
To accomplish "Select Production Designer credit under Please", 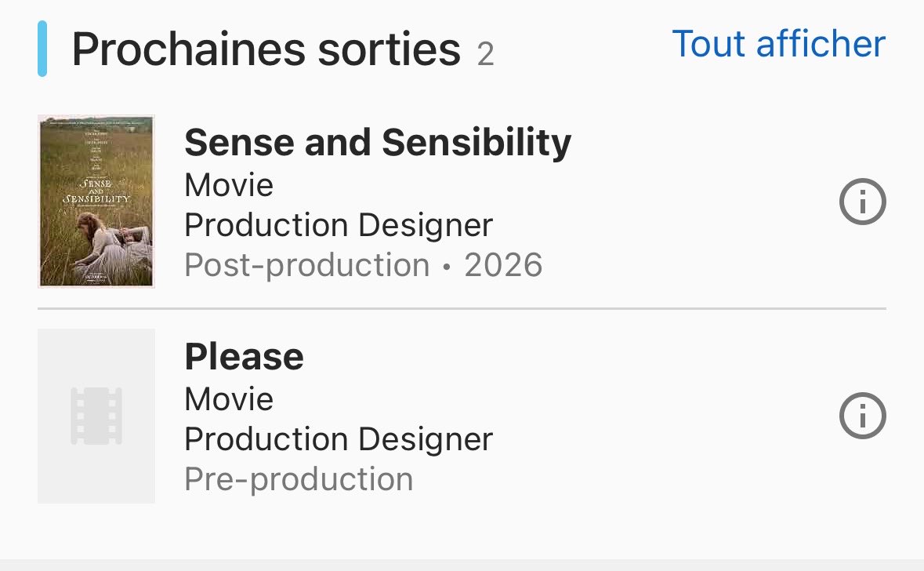I will point(339,439).
